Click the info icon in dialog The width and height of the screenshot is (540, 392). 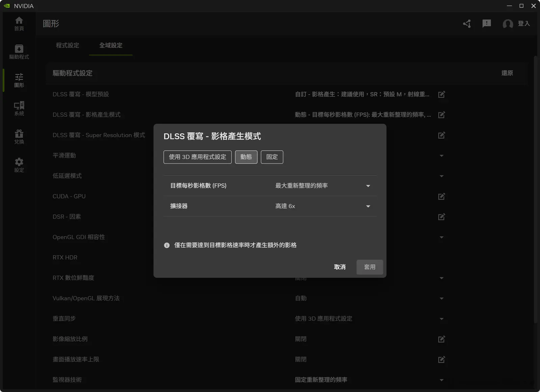[167, 245]
